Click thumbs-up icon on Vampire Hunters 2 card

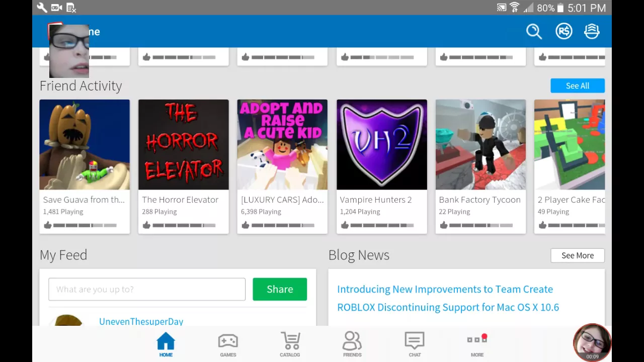point(345,225)
